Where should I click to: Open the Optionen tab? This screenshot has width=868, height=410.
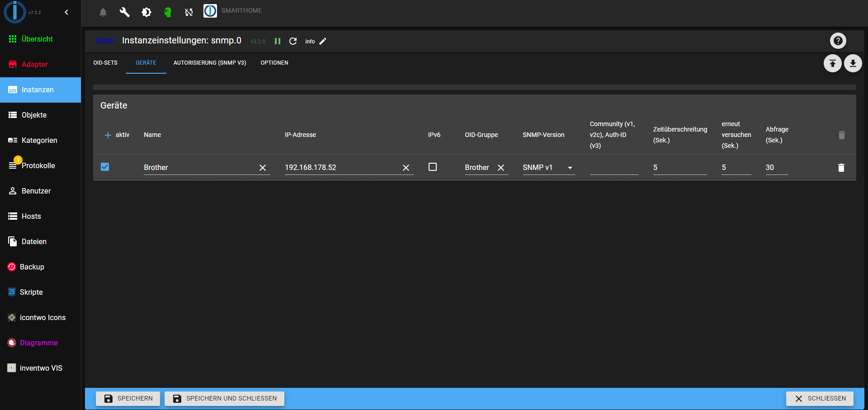[x=274, y=63]
